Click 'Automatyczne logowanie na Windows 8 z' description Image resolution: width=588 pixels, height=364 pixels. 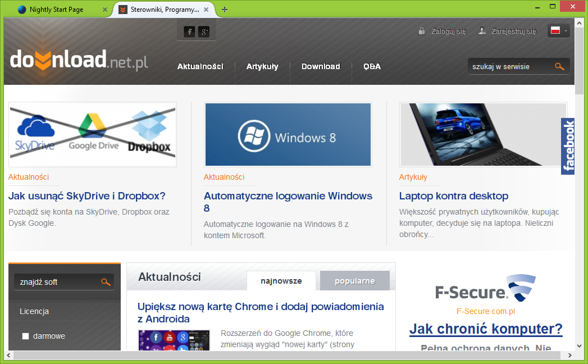[x=276, y=230]
